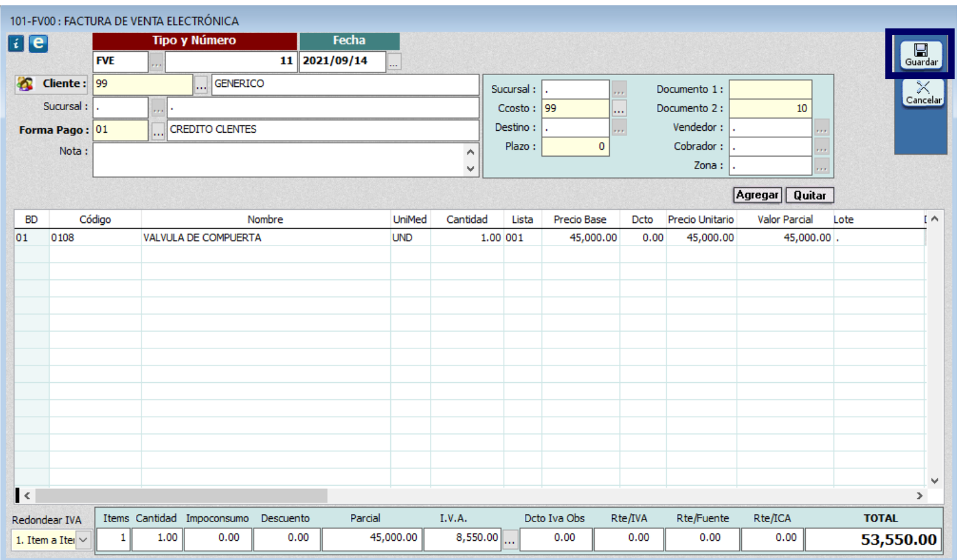Open Cobrador lookup button

pyautogui.click(x=821, y=147)
